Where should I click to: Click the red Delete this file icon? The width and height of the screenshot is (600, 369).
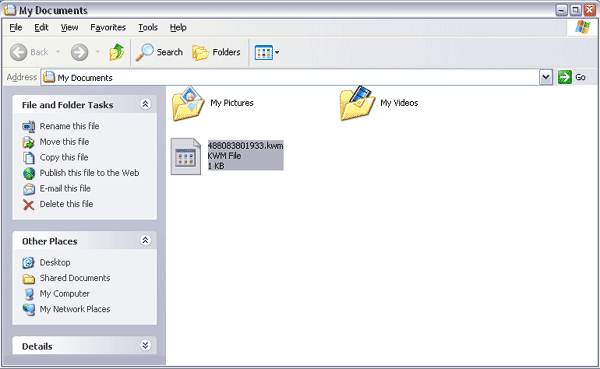29,205
